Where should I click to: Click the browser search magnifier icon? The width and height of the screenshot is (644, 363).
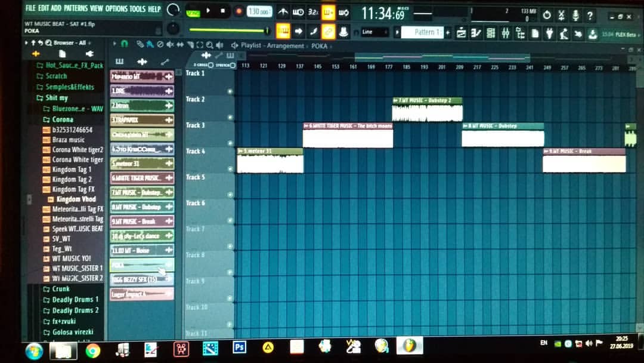pyautogui.click(x=48, y=43)
